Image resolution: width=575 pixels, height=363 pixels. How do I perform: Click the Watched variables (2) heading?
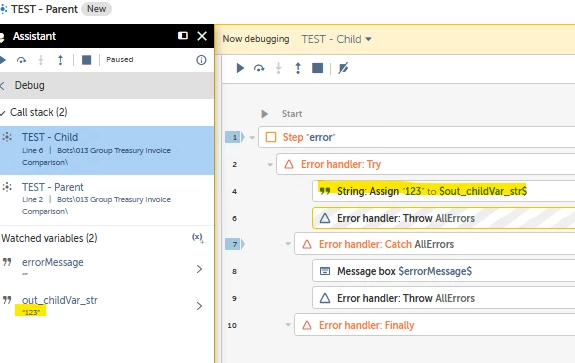(49, 238)
